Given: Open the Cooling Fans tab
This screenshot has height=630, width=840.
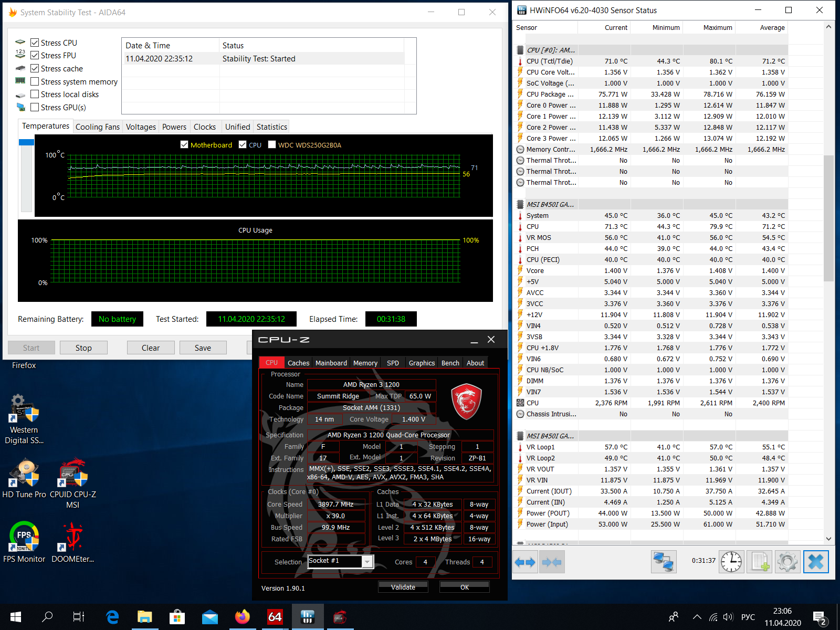Looking at the screenshot, I should (98, 127).
